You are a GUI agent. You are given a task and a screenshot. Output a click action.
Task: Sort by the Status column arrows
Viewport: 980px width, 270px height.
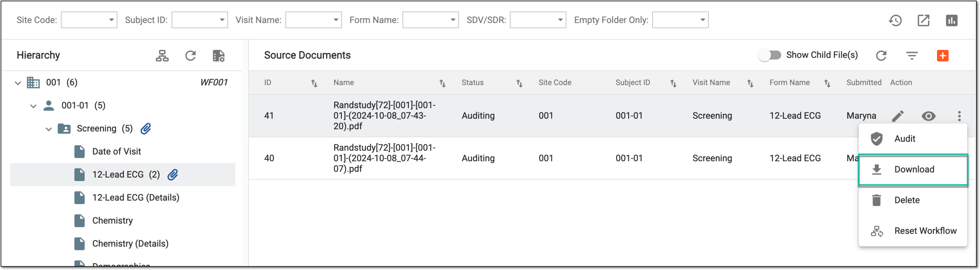[519, 83]
